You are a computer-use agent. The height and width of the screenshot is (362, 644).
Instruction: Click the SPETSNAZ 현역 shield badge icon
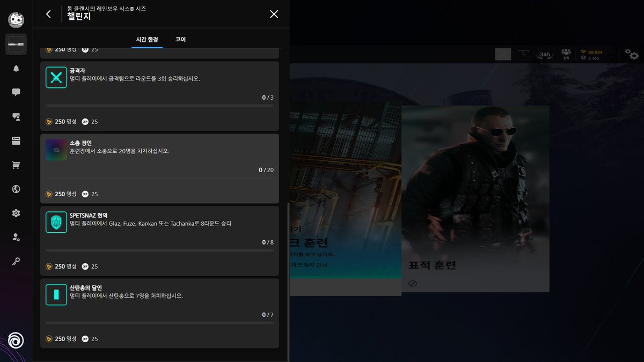pyautogui.click(x=56, y=223)
